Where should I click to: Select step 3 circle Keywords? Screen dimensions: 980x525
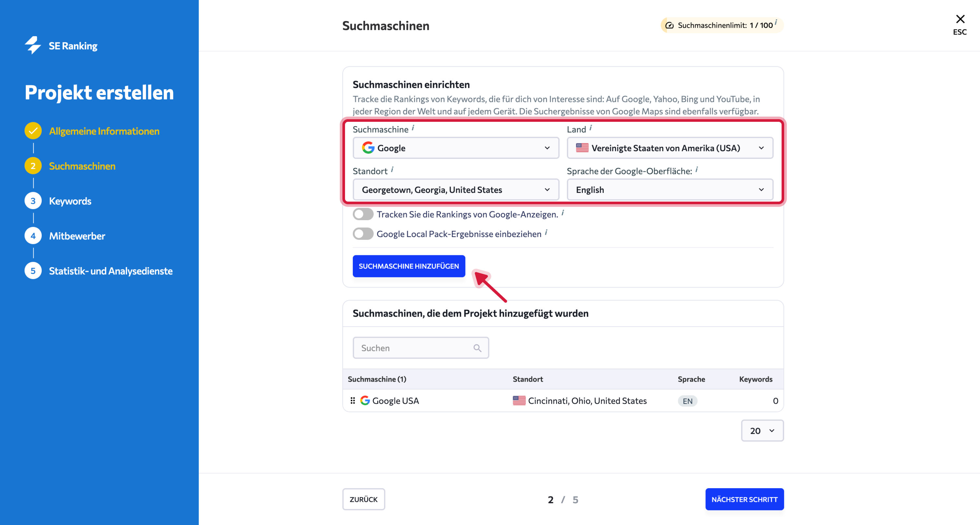pyautogui.click(x=33, y=201)
